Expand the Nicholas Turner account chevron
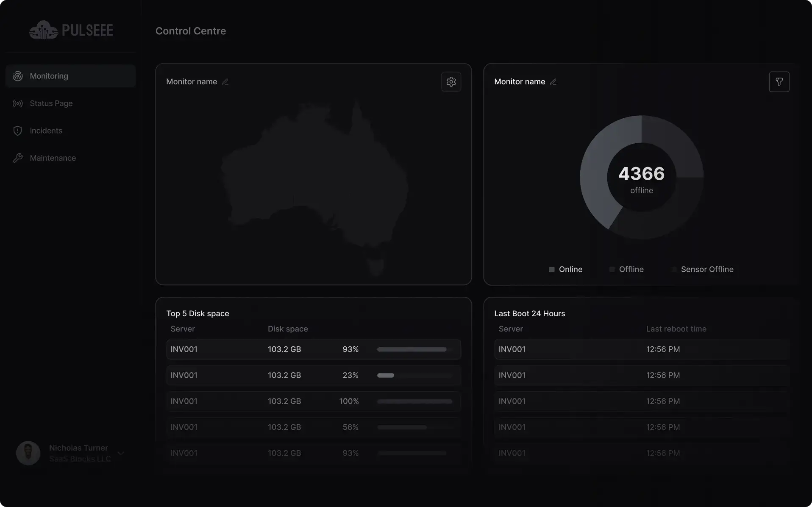Viewport: 812px width, 507px height. click(x=121, y=453)
